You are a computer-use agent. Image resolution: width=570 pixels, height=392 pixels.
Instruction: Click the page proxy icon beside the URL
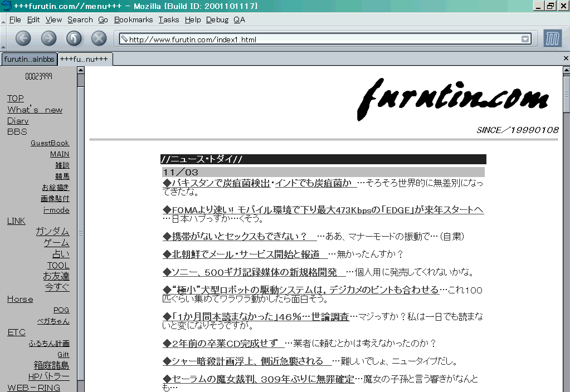click(x=124, y=39)
